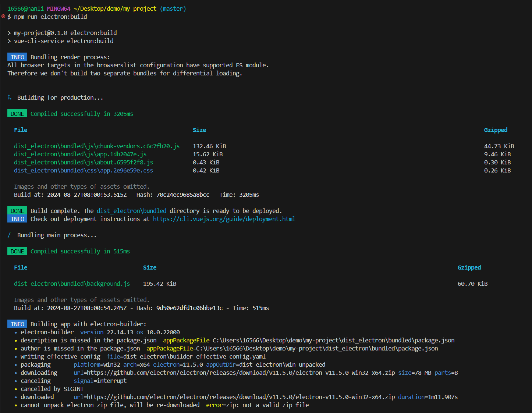Click the build timestamp 2024-08-27T08:00:54.245Z
The height and width of the screenshot is (413, 532).
pos(87,308)
